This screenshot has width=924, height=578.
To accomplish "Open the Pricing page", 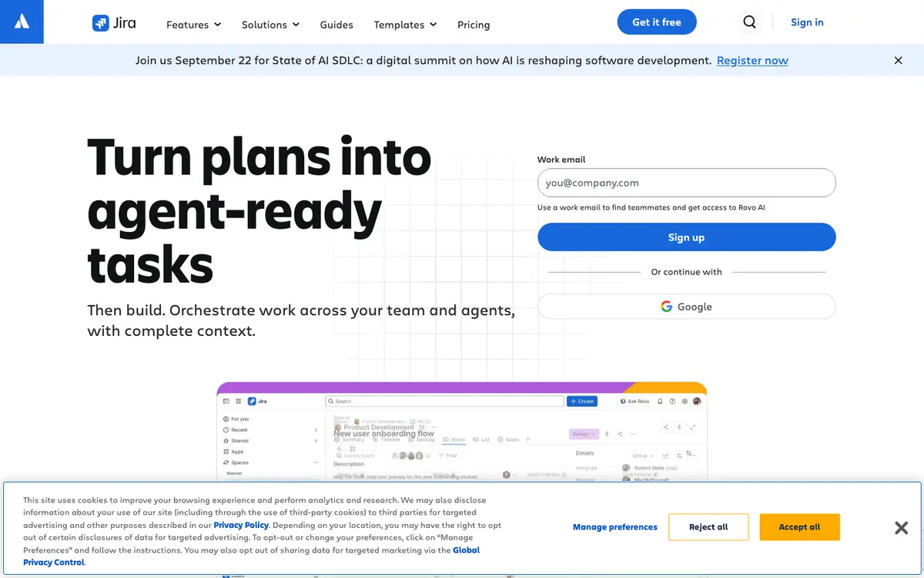I will [x=474, y=25].
